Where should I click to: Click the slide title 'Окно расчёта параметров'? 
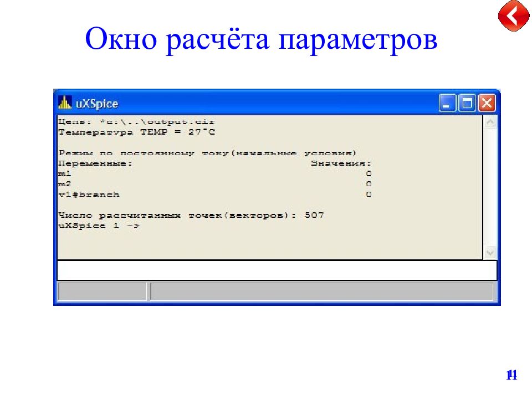261,39
